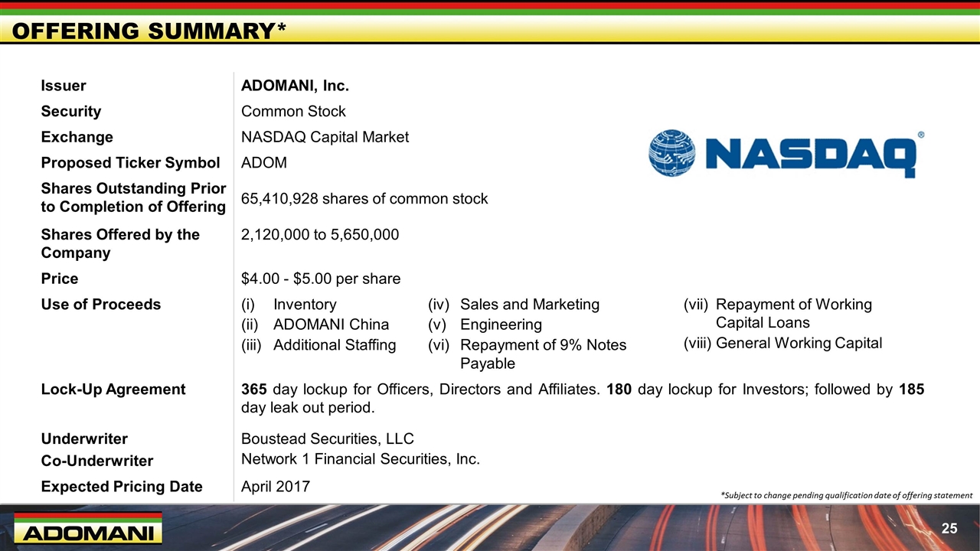
Task: Click the ticker symbol ADOM
Action: click(264, 162)
